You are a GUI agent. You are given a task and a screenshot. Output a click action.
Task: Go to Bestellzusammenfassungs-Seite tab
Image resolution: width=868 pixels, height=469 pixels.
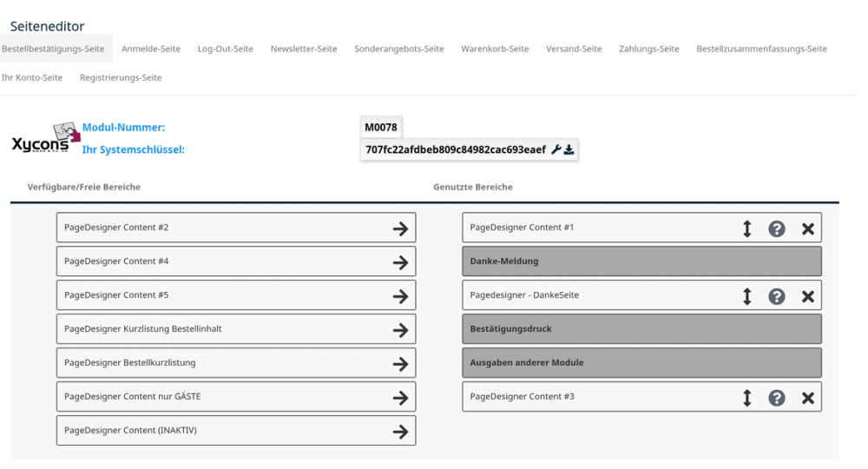[762, 49]
